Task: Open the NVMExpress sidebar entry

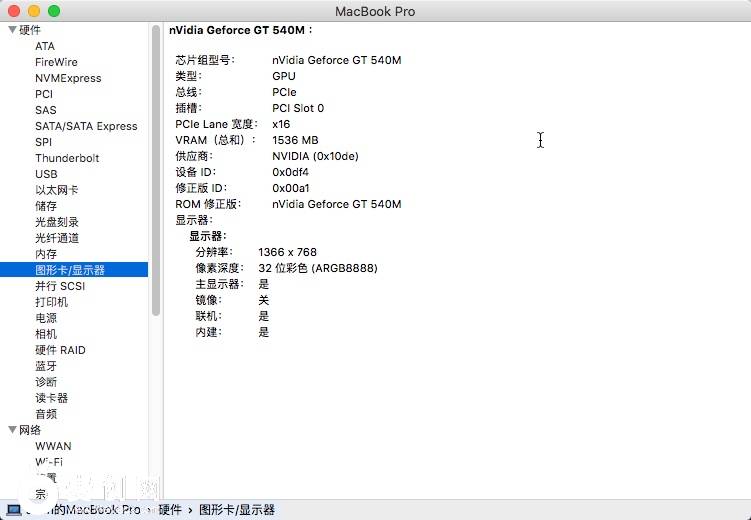Action: click(68, 78)
